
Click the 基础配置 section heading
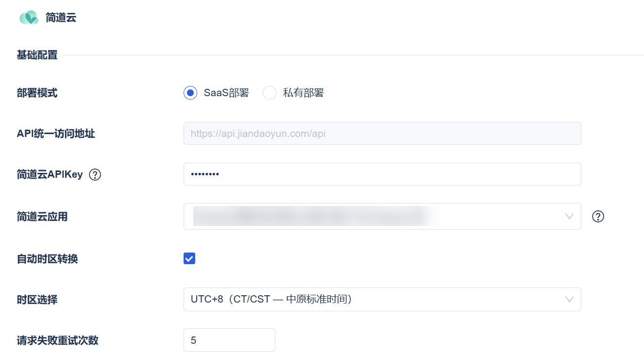pyautogui.click(x=37, y=55)
